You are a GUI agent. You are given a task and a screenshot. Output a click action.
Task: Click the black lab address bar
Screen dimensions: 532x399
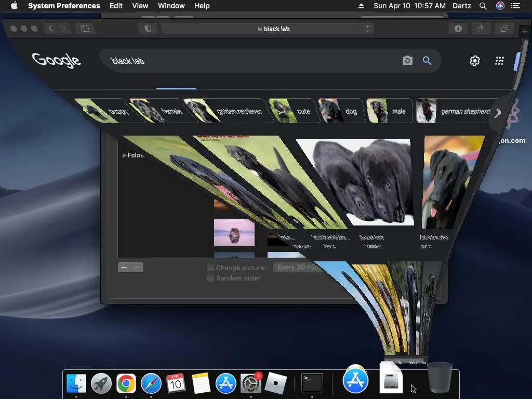267,29
